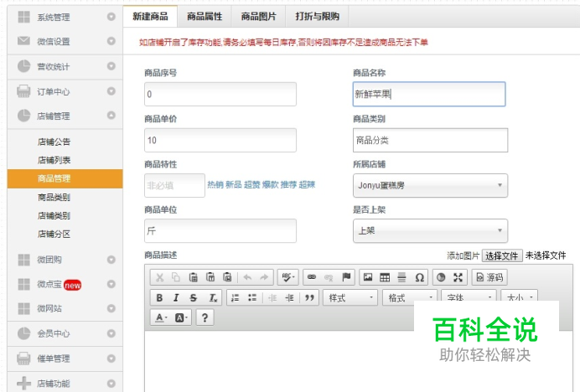The image size is (580, 392).
Task: Click the insert image icon in editor
Action: [x=368, y=277]
